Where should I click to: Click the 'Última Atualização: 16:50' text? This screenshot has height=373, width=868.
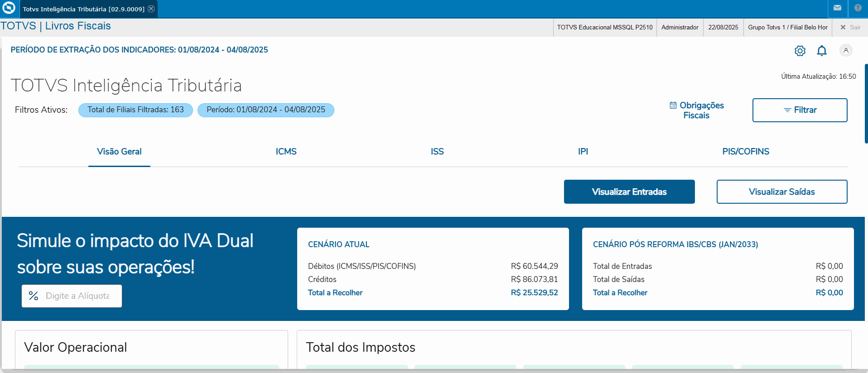click(x=819, y=77)
